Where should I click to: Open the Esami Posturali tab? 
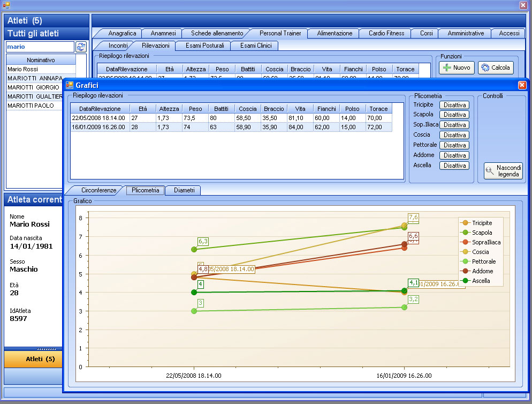(204, 46)
